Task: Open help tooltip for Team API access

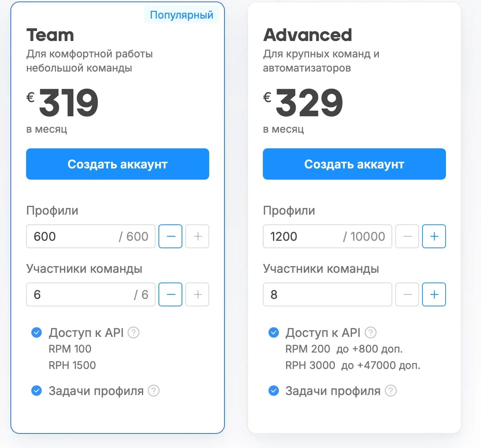Action: (133, 332)
